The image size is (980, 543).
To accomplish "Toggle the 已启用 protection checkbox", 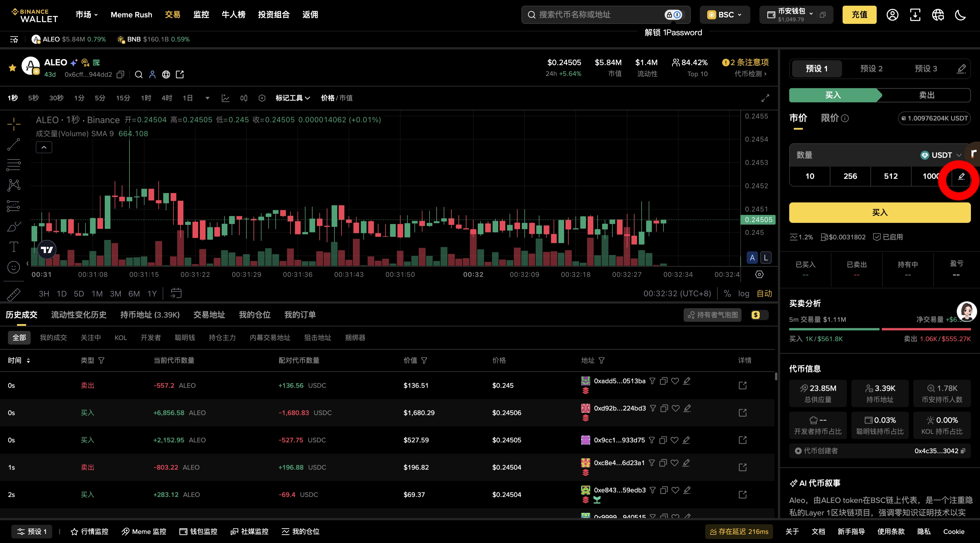I will click(877, 237).
